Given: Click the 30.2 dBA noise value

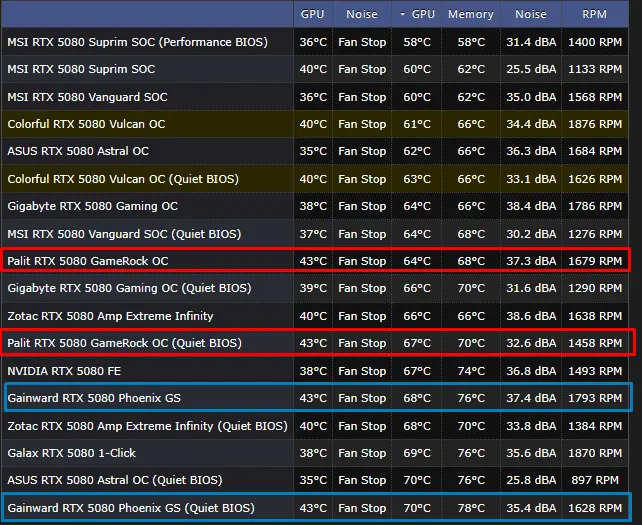Looking at the screenshot, I should point(531,234).
